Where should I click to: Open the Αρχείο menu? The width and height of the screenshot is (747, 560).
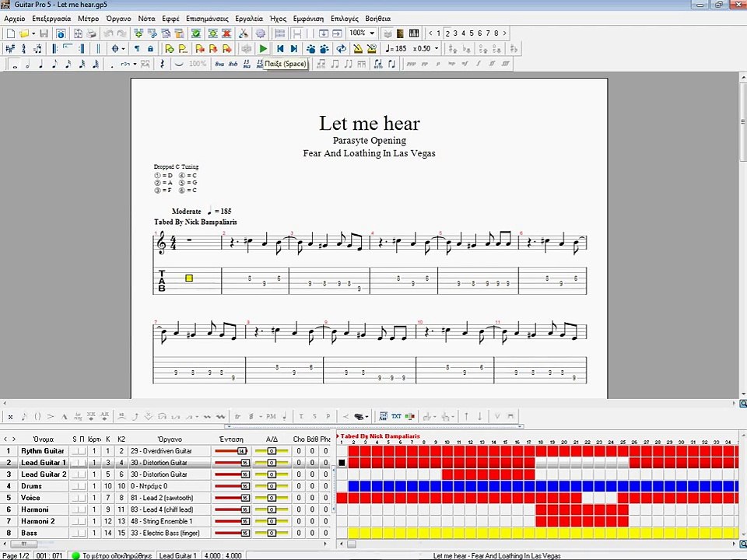(14, 19)
